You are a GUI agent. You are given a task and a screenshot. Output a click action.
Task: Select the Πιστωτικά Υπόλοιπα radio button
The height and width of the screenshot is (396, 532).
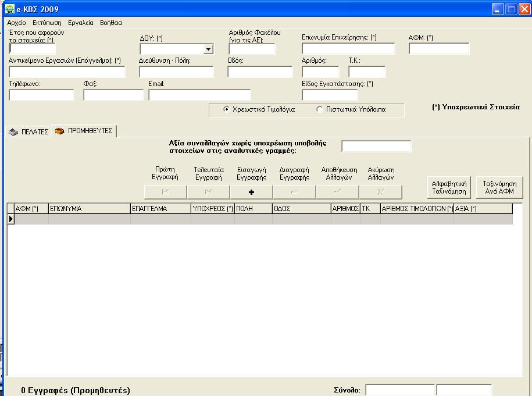click(x=319, y=109)
